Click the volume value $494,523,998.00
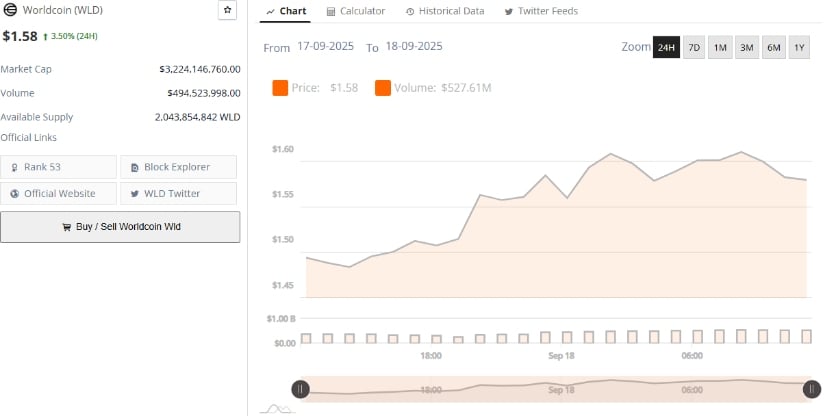 [204, 93]
